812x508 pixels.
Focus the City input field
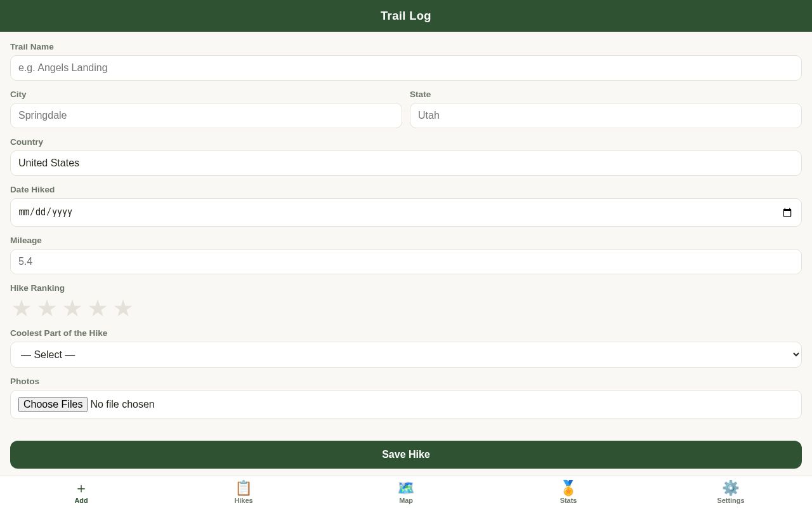tap(206, 116)
